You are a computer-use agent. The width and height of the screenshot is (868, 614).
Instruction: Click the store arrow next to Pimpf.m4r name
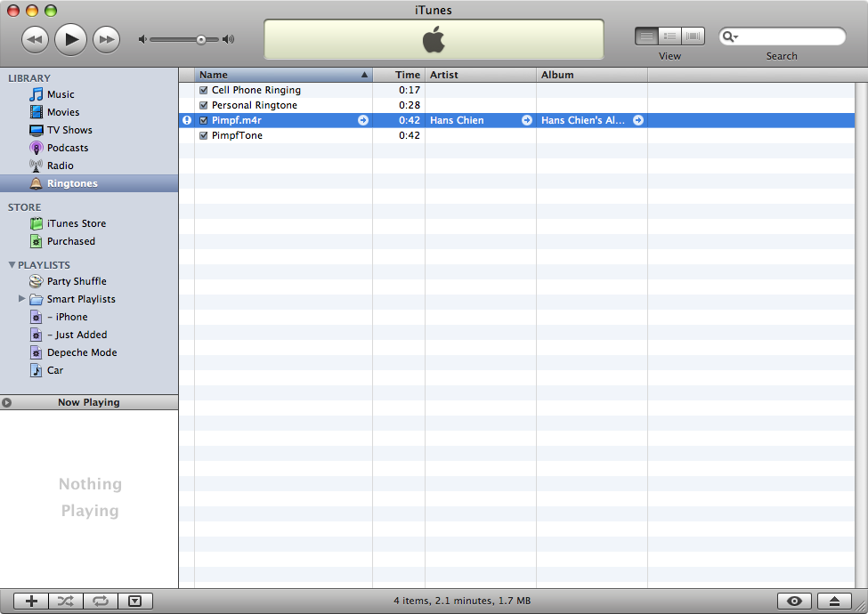pos(363,120)
